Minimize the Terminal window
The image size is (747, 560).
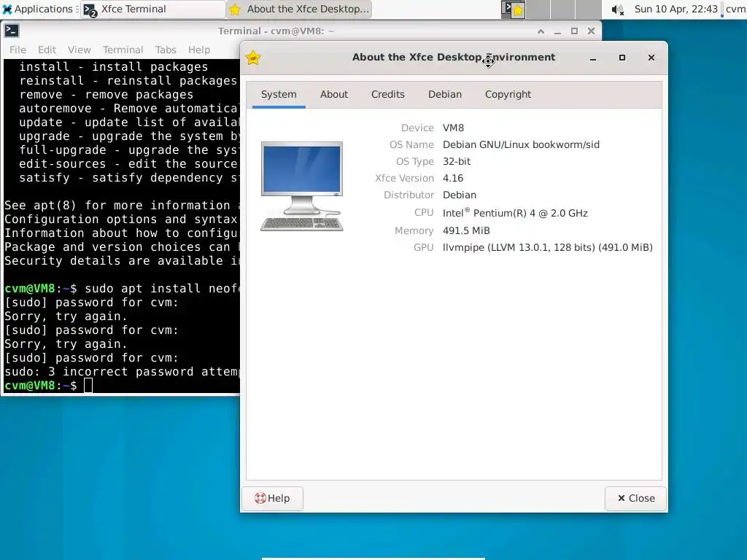click(557, 31)
